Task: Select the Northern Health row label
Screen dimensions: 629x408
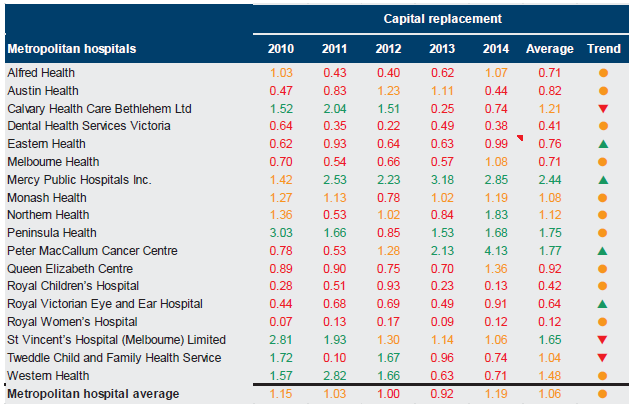Action: pos(48,215)
